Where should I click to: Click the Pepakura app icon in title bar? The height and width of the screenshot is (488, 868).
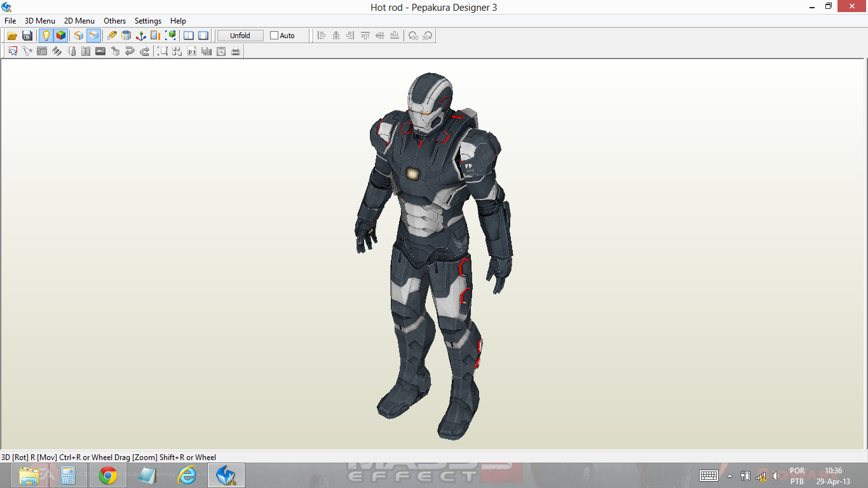[x=6, y=7]
